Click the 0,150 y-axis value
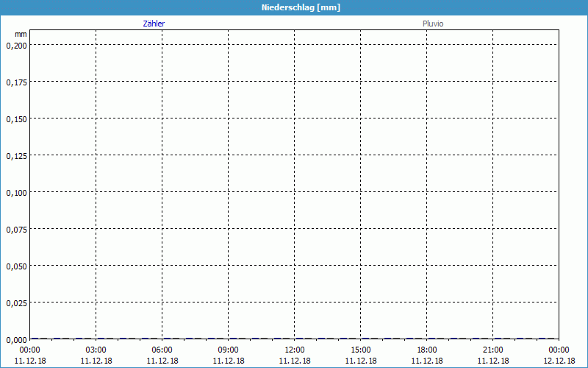 point(16,119)
